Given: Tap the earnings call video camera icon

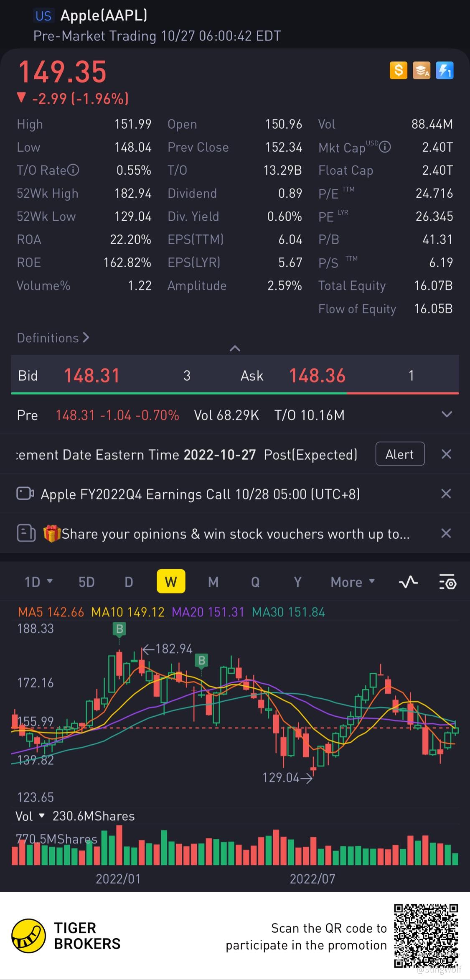Looking at the screenshot, I should tap(25, 494).
